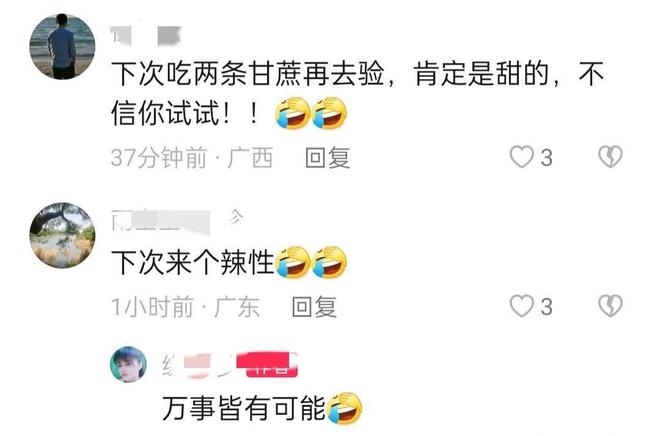Screen dimensions: 660x436
Task: Like the sugarcane comment with the heart icon
Action: pyautogui.click(x=522, y=157)
